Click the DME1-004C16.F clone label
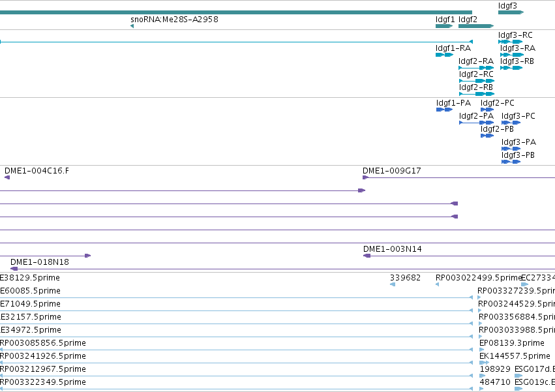 [37, 171]
